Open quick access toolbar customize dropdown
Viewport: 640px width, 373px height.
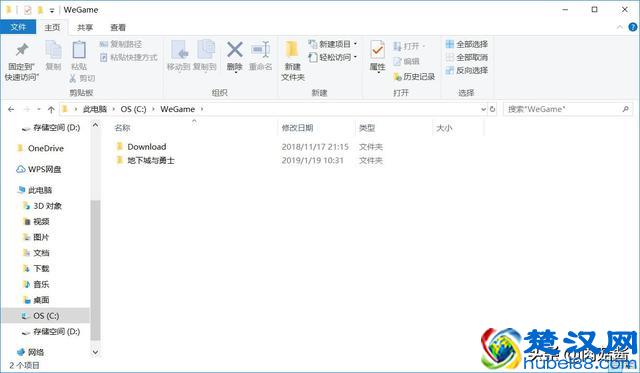pos(52,10)
